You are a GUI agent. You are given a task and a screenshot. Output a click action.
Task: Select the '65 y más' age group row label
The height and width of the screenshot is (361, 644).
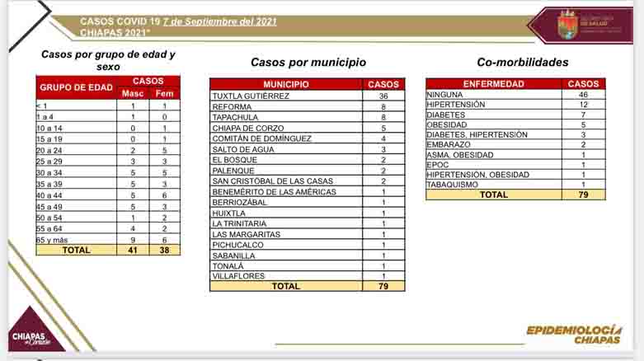[52, 240]
